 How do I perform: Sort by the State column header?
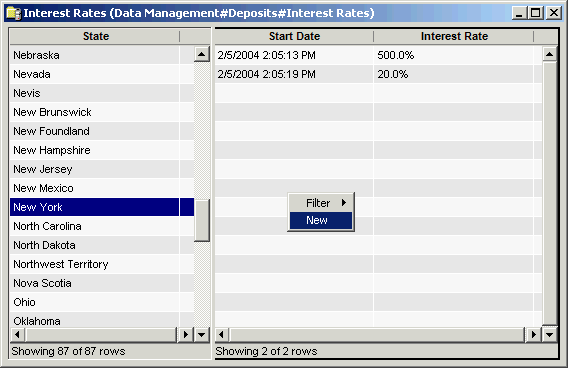[96, 36]
